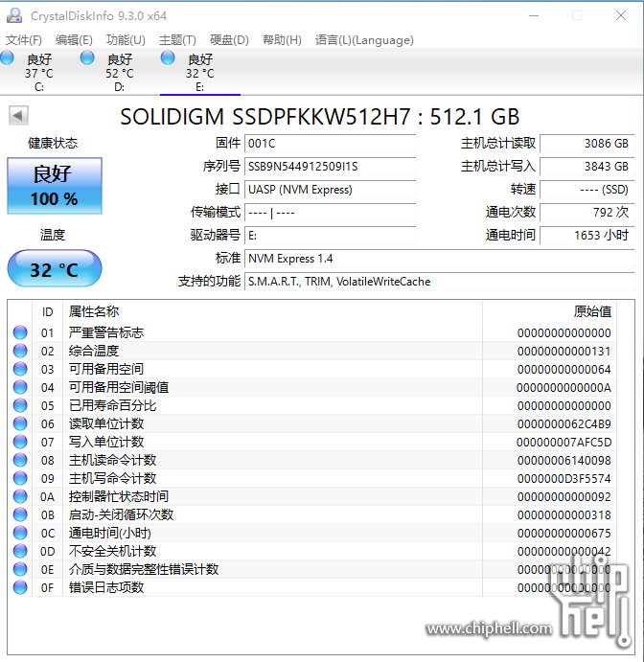This screenshot has height=662, width=644.
Task: Click the ID column header
Action: (x=47, y=312)
